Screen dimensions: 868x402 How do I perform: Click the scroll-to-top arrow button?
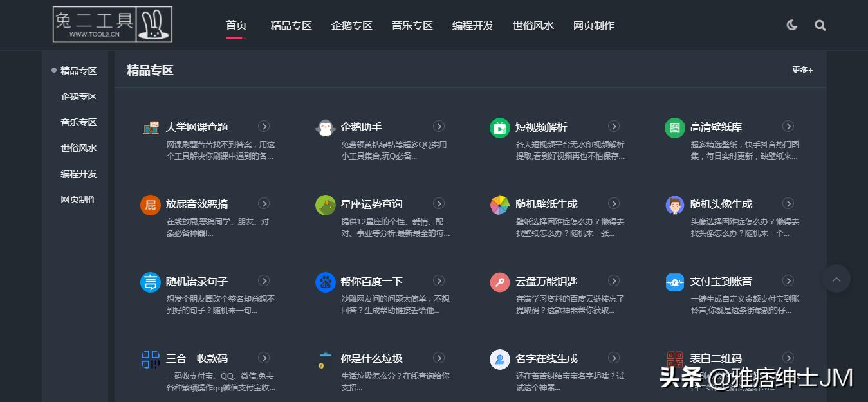(x=836, y=279)
